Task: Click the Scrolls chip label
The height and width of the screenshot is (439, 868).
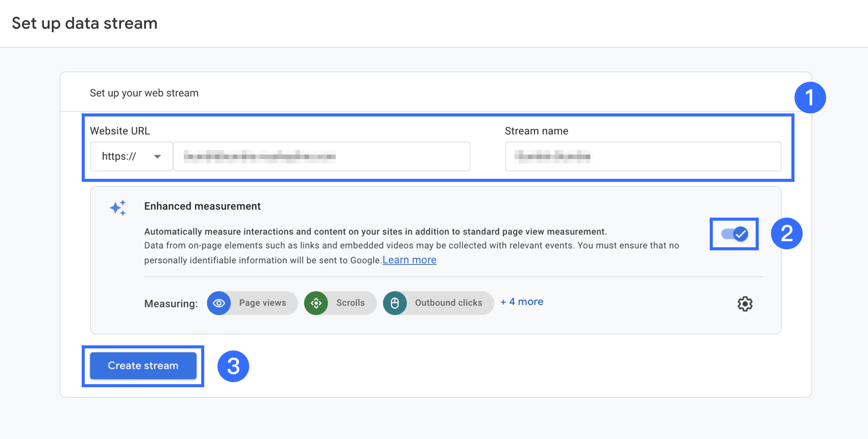Action: pos(350,303)
